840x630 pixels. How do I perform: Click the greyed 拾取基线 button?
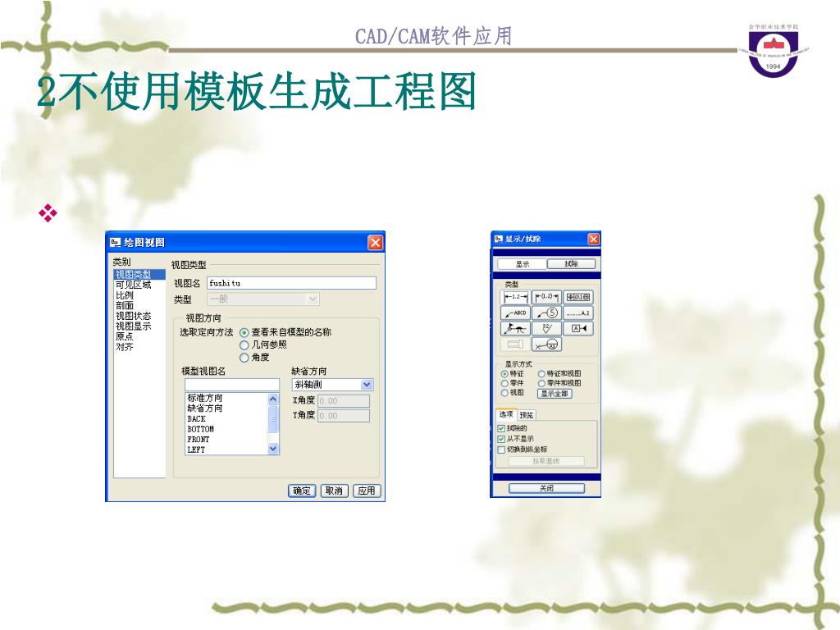click(546, 461)
